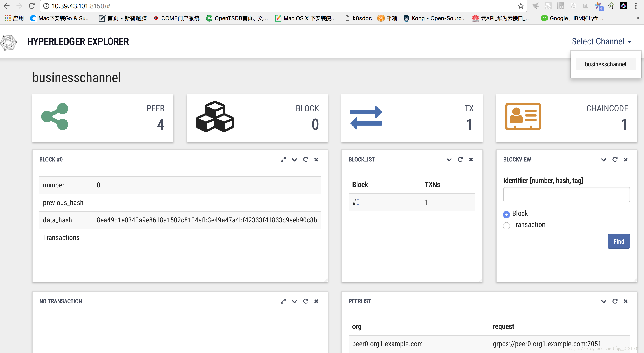This screenshot has height=353, width=644.
Task: Click peer0.org1.example.com in PEERLIST
Action: pyautogui.click(x=387, y=344)
